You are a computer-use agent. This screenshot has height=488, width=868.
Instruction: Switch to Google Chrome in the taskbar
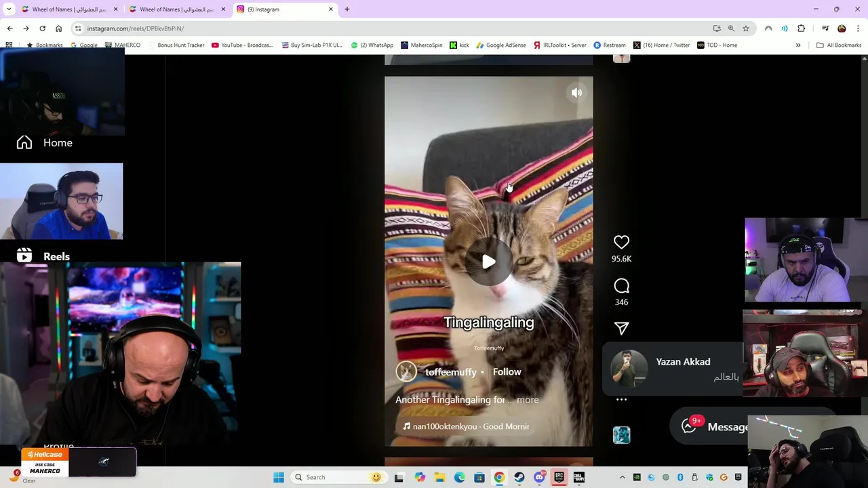499,477
